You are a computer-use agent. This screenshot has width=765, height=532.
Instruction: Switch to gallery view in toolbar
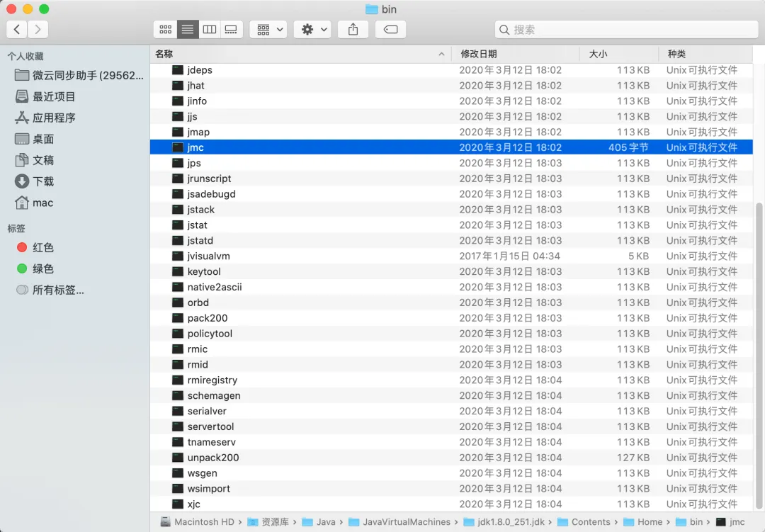[x=231, y=30]
